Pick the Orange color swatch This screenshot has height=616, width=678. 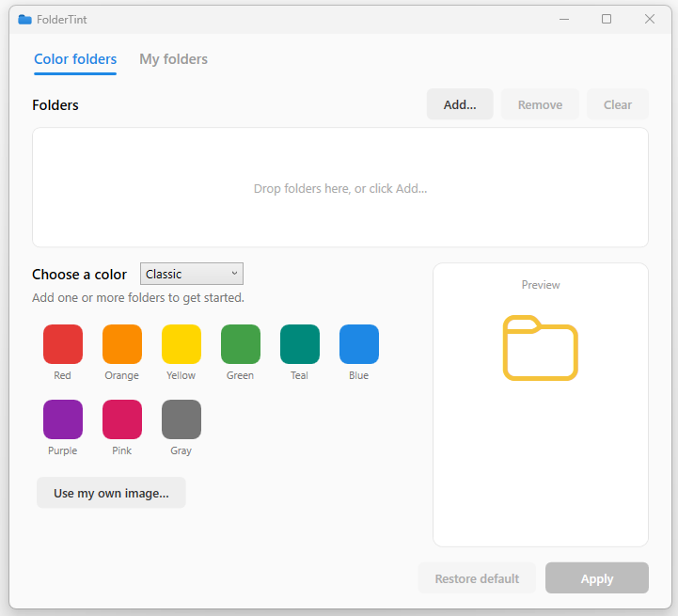(x=122, y=344)
